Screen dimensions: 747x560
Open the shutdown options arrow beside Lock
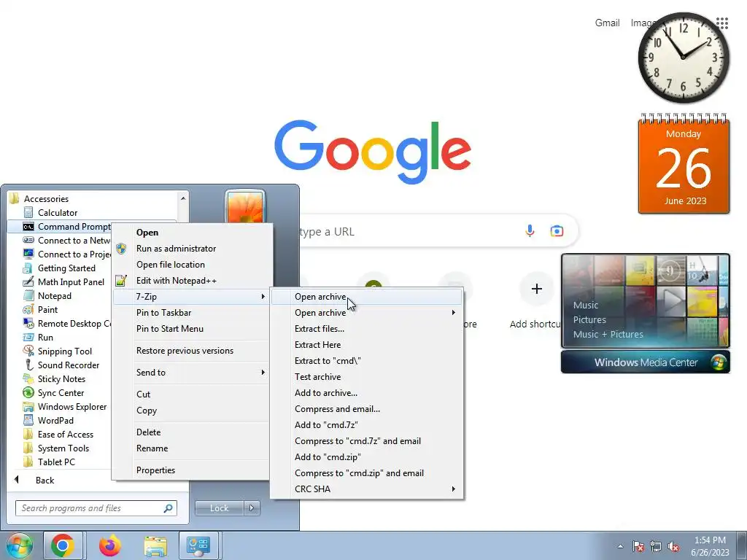[x=252, y=508]
